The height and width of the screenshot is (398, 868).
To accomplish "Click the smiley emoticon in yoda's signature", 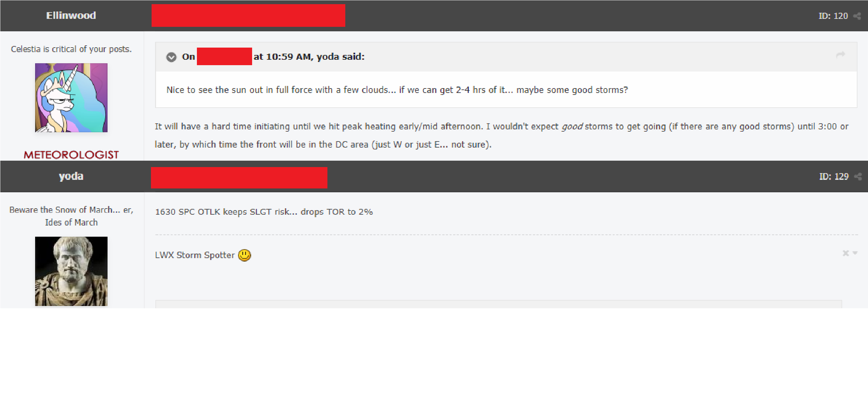I will [244, 255].
